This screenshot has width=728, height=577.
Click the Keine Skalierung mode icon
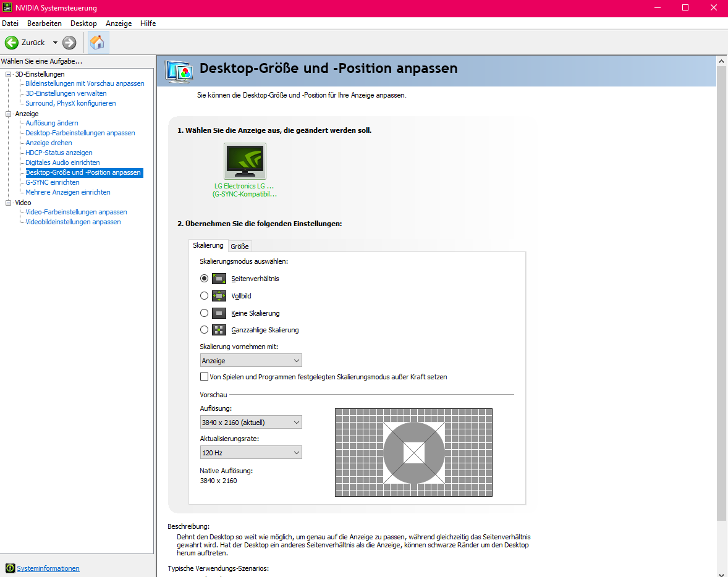click(x=219, y=313)
